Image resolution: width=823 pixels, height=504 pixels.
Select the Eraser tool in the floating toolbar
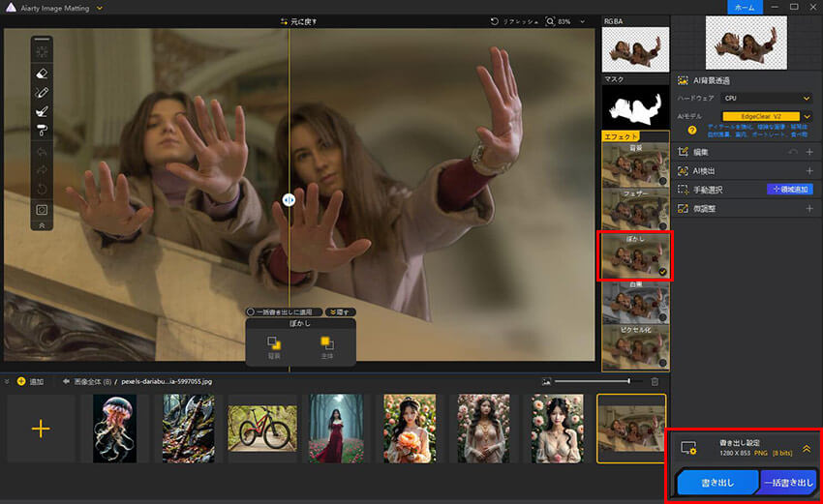(x=42, y=74)
